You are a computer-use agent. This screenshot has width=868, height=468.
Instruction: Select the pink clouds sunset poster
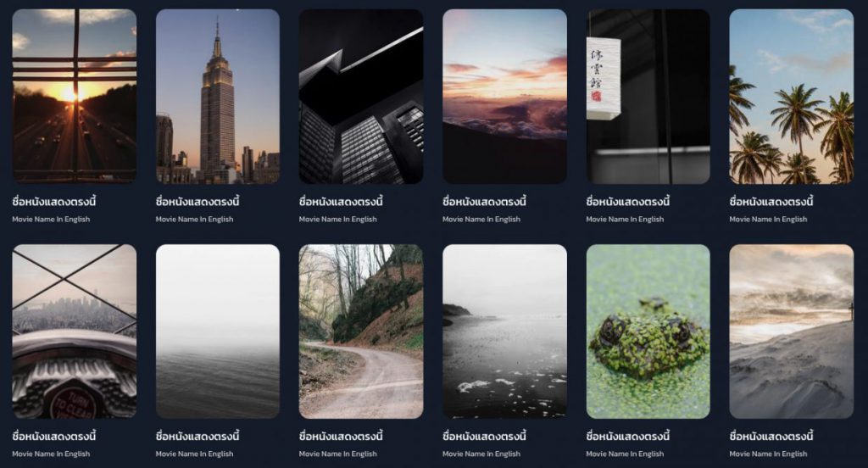point(504,96)
